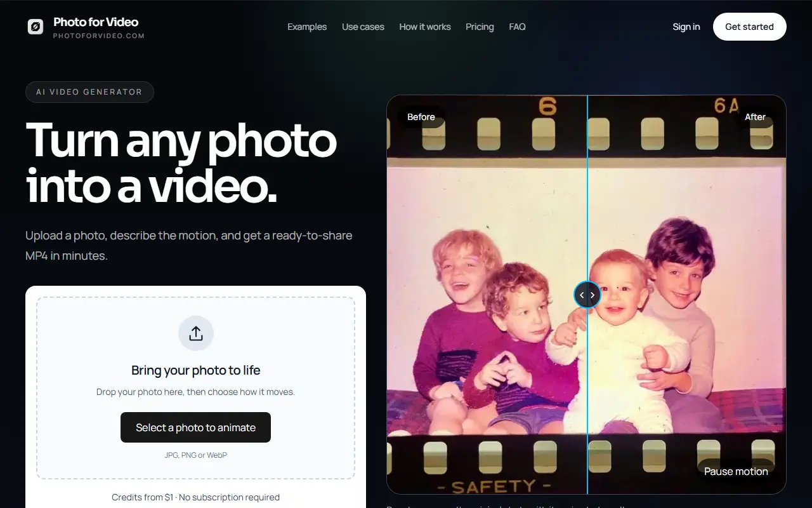Viewport: 812px width, 508px height.
Task: Click the Photo for Video brand name
Action: (96, 22)
